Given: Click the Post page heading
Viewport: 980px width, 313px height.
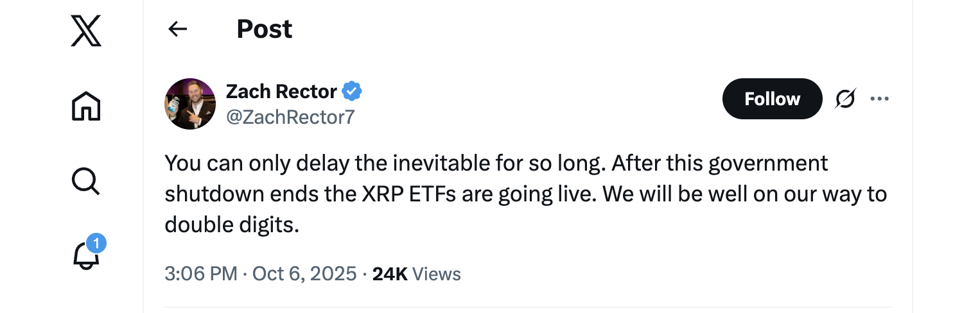Looking at the screenshot, I should coord(265,29).
